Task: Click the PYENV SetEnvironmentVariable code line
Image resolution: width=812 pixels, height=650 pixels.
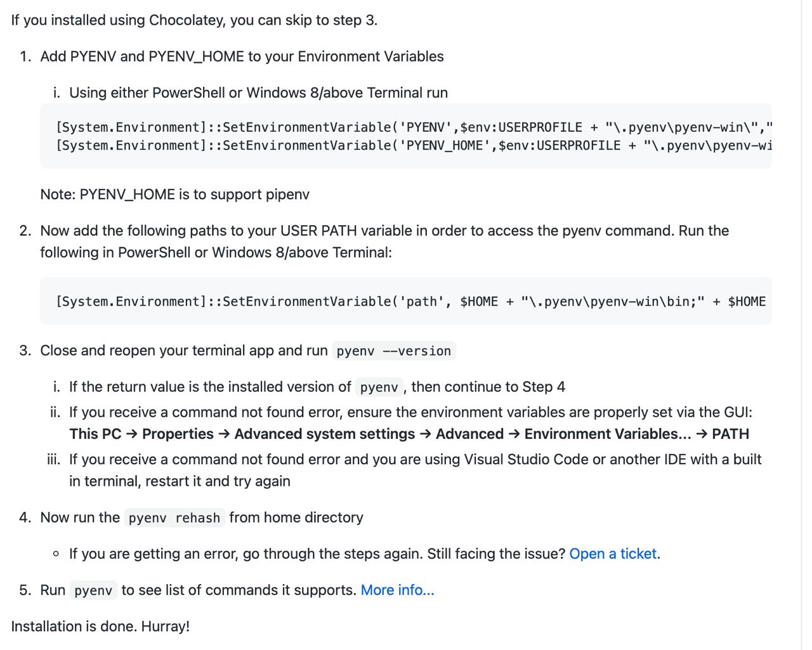Action: point(412,127)
